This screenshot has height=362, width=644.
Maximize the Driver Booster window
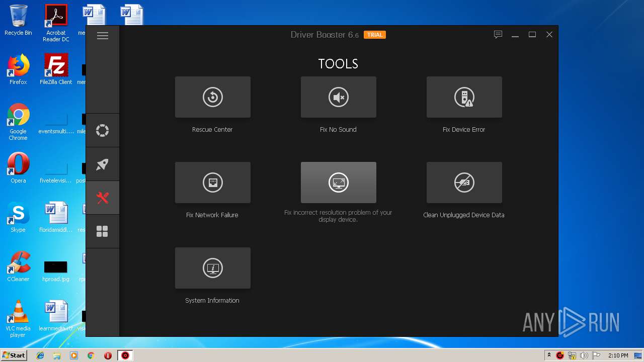pos(532,35)
